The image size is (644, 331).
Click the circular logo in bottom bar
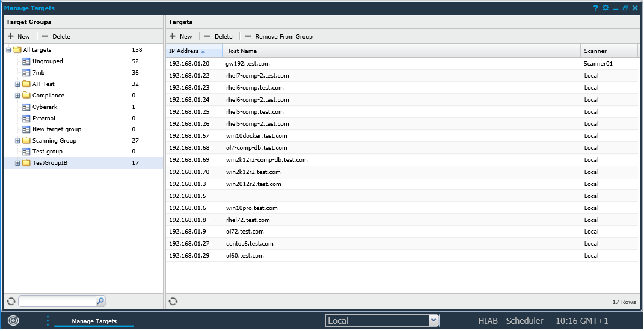(13, 321)
